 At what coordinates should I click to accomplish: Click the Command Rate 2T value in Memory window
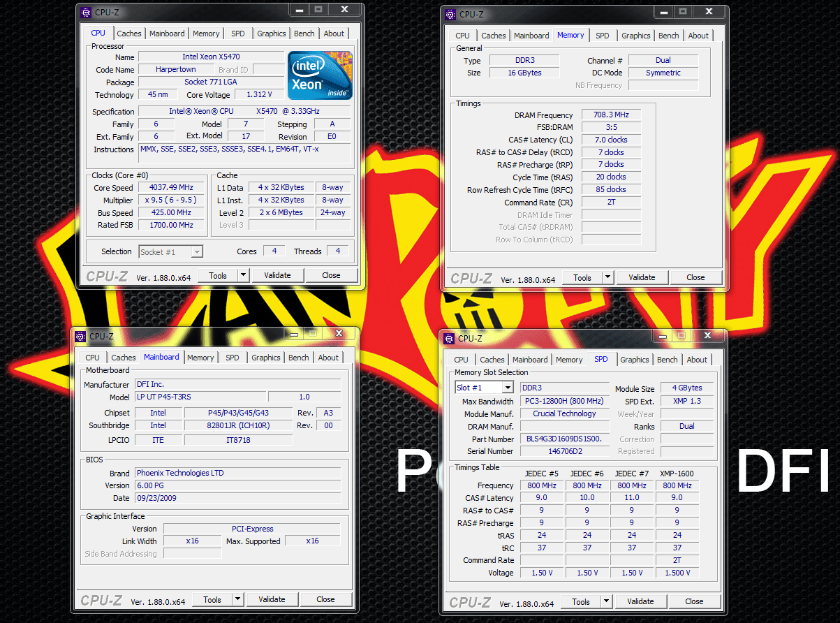click(x=611, y=202)
